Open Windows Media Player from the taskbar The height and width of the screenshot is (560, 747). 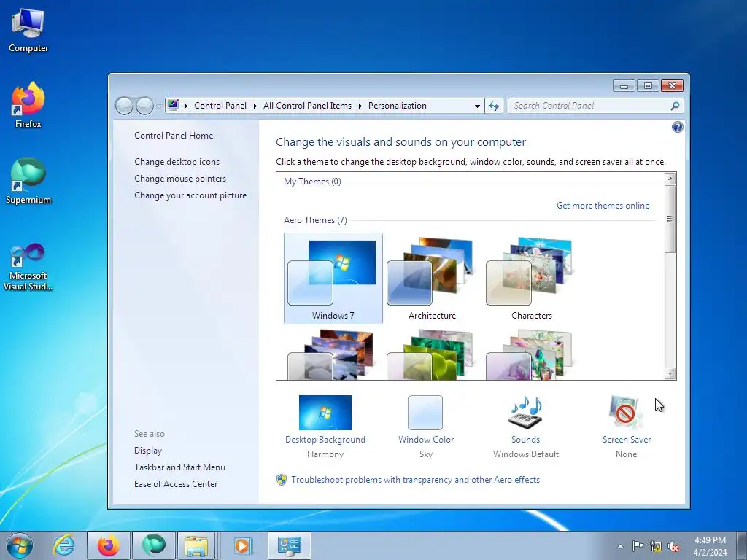(242, 545)
